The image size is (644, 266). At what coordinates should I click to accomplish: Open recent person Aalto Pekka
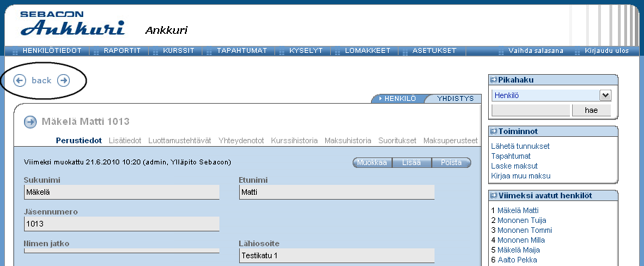pyautogui.click(x=517, y=260)
